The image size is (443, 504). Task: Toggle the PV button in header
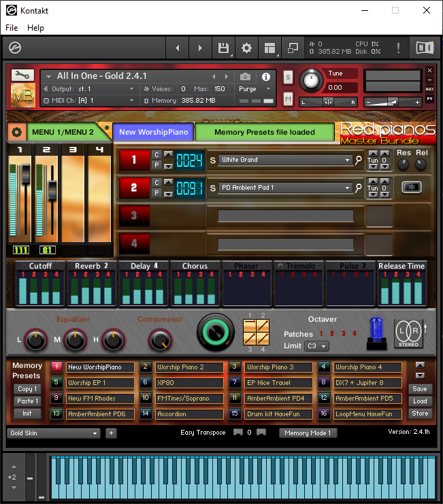pos(429,99)
